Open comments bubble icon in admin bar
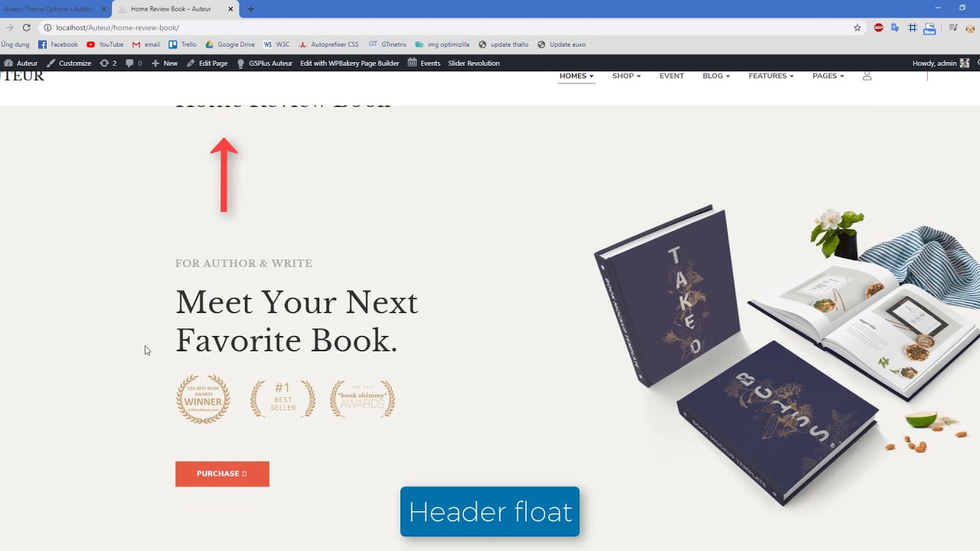The image size is (980, 551). tap(129, 64)
